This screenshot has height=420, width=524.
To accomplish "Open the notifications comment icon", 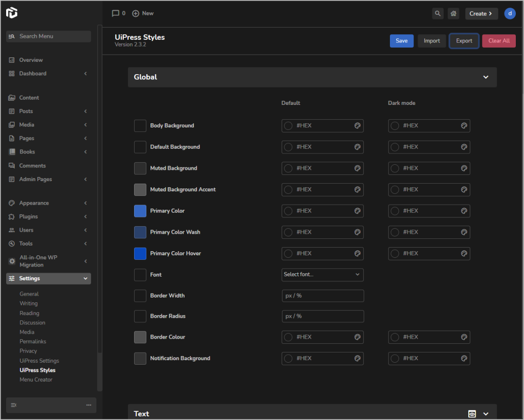I will [x=115, y=13].
